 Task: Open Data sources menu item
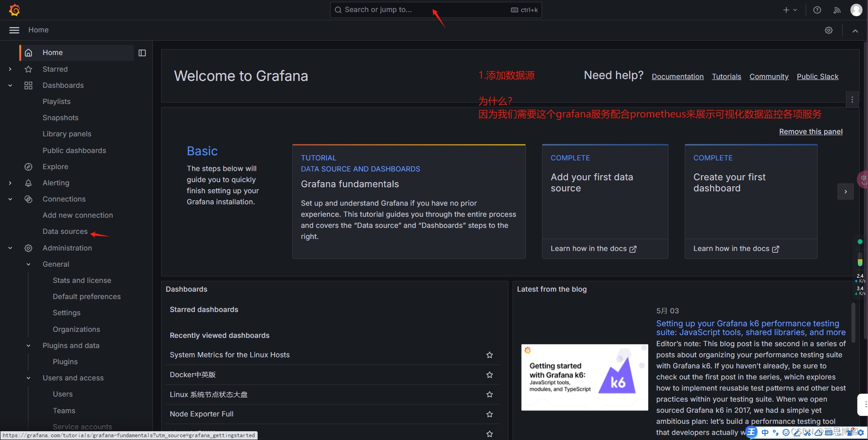click(x=65, y=232)
